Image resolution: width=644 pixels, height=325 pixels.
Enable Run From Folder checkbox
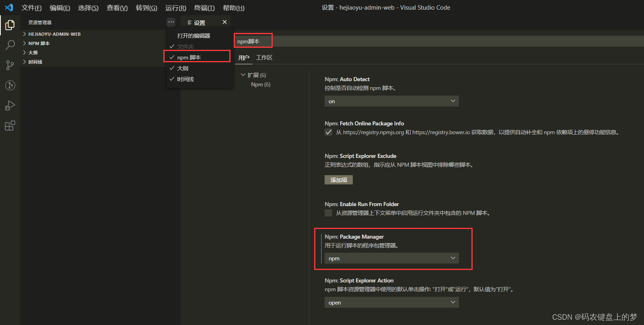click(329, 213)
